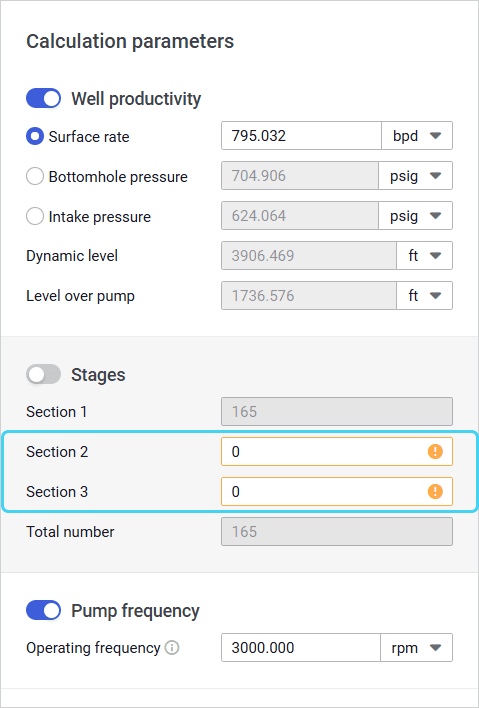Click the Total number field
Screen dimensions: 479x708
337,531
